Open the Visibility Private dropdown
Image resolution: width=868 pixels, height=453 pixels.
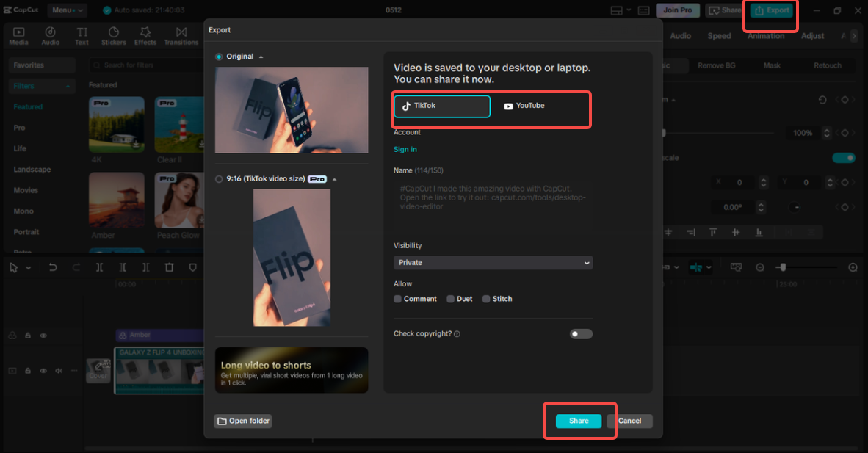pyautogui.click(x=493, y=263)
